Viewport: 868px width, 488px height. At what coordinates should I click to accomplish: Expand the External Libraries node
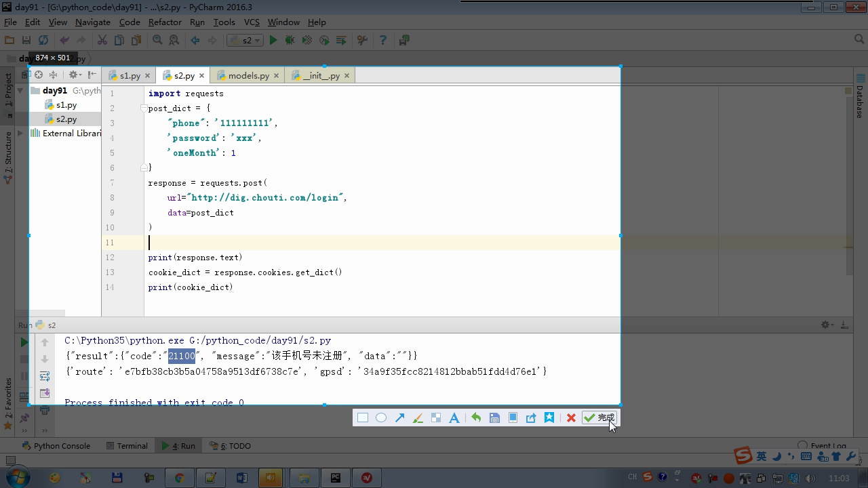pyautogui.click(x=20, y=134)
